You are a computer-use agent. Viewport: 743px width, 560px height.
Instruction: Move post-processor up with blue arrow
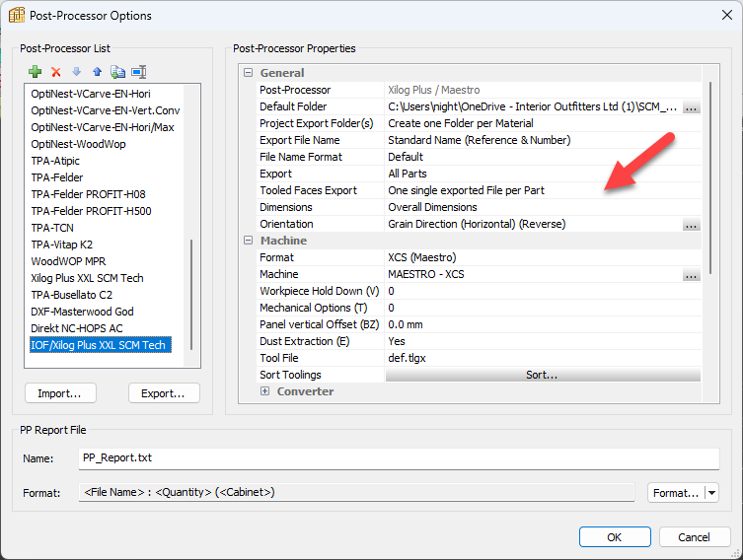[97, 72]
